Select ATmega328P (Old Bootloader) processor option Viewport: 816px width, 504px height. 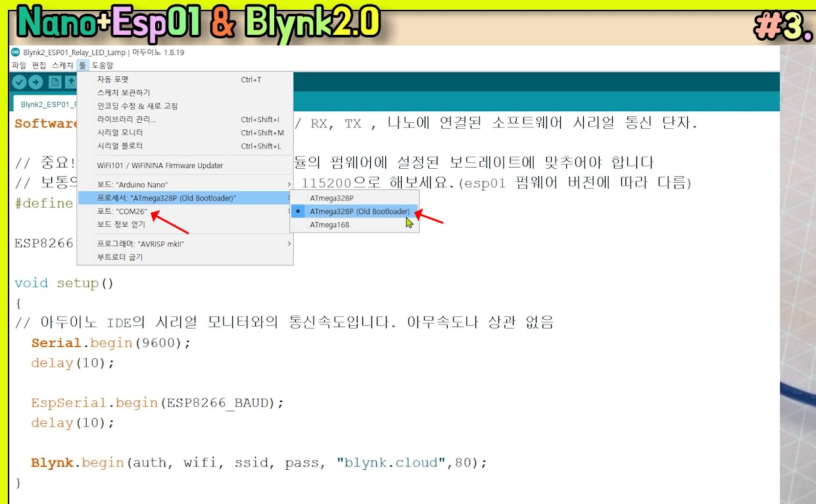(x=354, y=212)
